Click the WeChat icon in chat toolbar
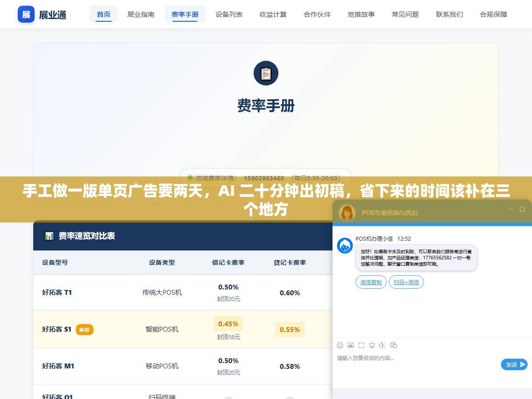532x399 pixels. coord(394,345)
